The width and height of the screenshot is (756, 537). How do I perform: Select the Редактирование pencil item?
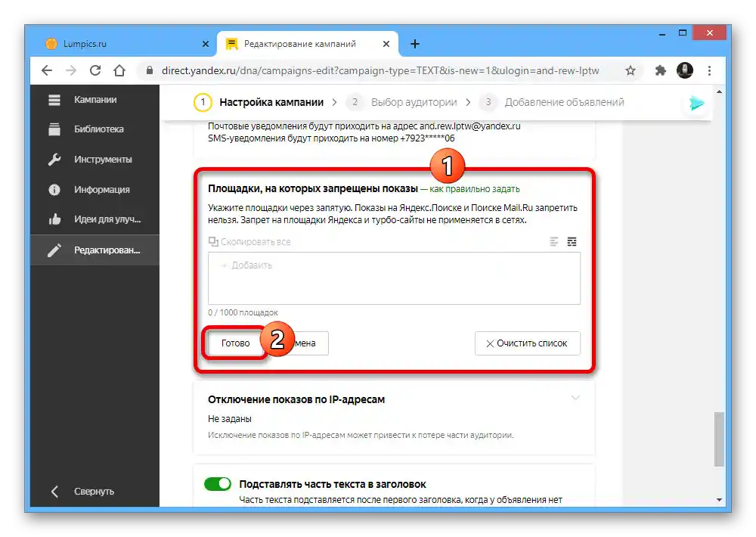(94, 250)
